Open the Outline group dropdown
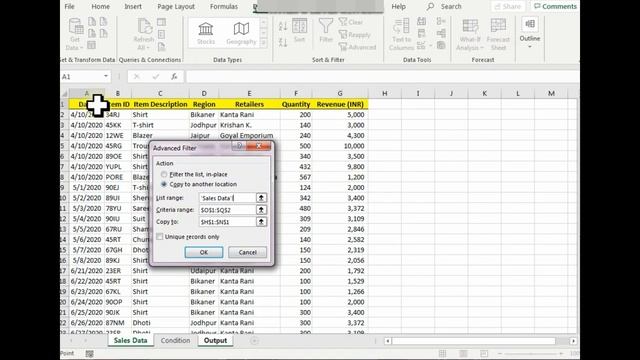The image size is (640, 360). coord(530,33)
